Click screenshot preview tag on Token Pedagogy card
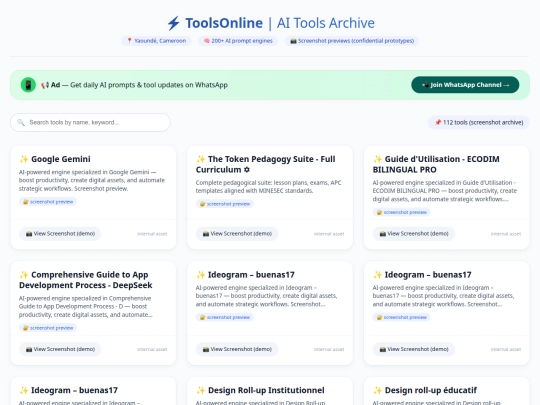Image resolution: width=540 pixels, height=405 pixels. tap(225, 204)
